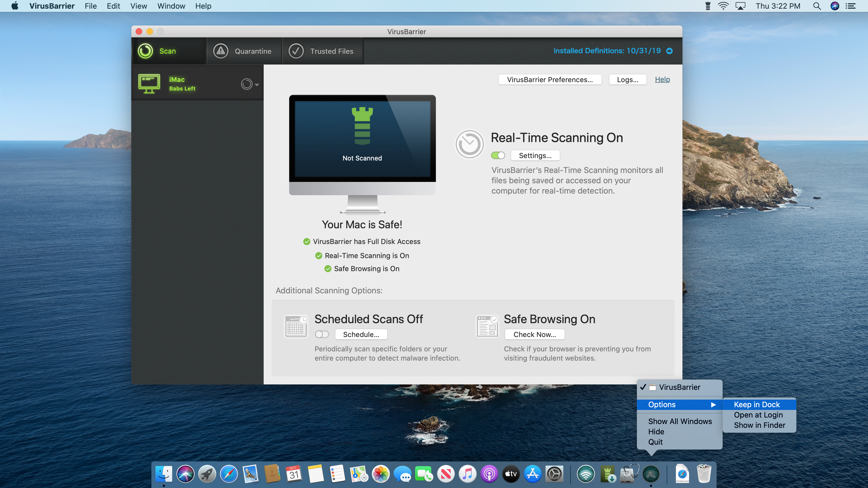Open Podcasts from the Dock

489,474
